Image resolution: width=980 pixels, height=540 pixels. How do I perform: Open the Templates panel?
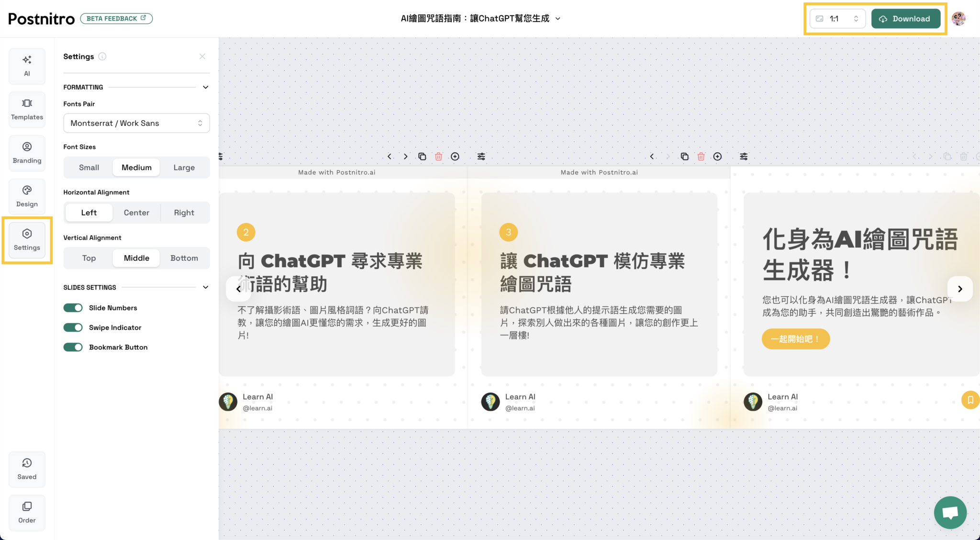tap(27, 109)
